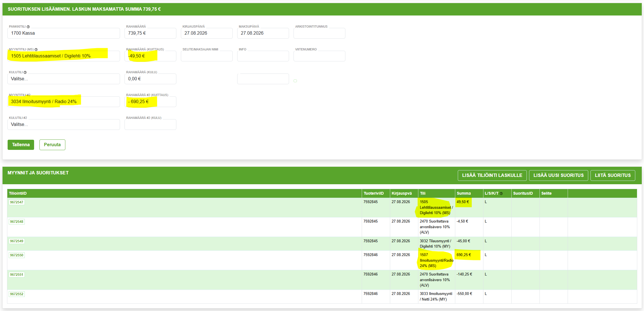Save with the Tallenna button
The image size is (644, 311).
pyautogui.click(x=21, y=145)
